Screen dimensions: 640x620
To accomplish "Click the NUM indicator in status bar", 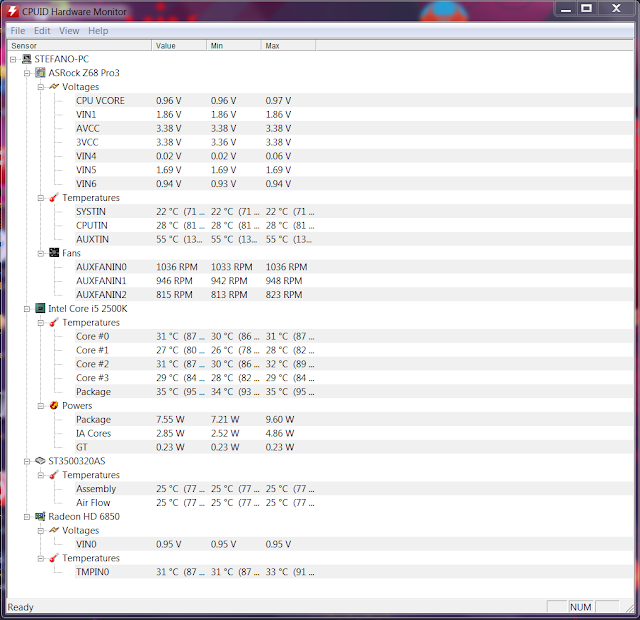I will point(581,607).
